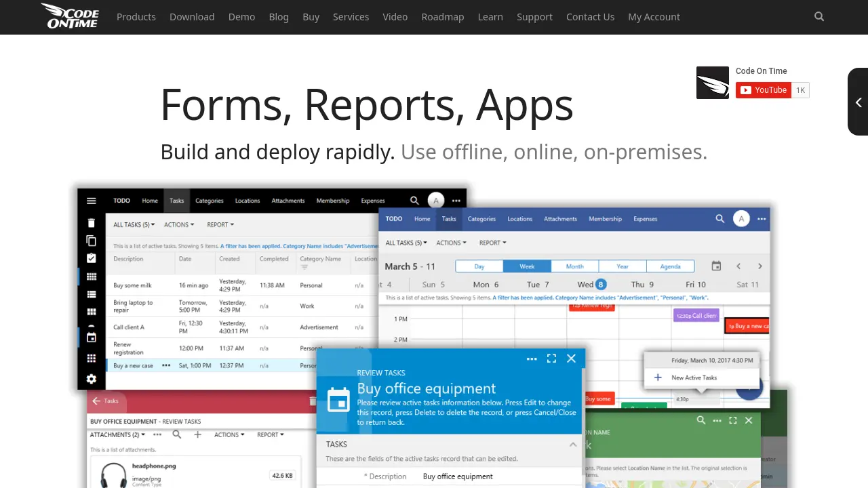
Task: Click the search icon in the dark TODO window
Action: click(x=414, y=201)
